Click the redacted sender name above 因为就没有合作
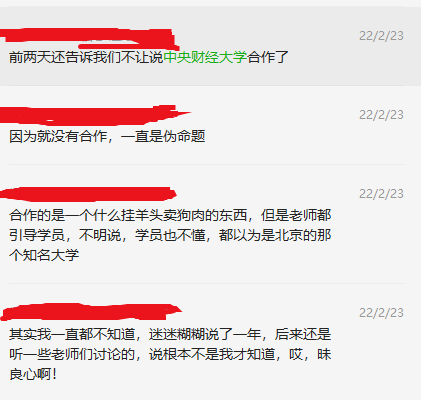Image resolution: width=421 pixels, height=400 pixels. coord(93,115)
